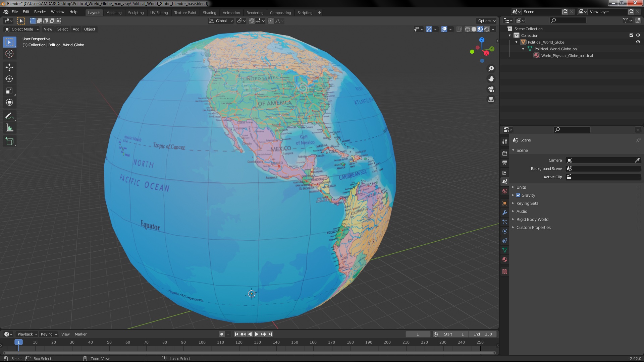The image size is (644, 362).
Task: Open the Object Mode dropdown
Action: [x=22, y=29]
